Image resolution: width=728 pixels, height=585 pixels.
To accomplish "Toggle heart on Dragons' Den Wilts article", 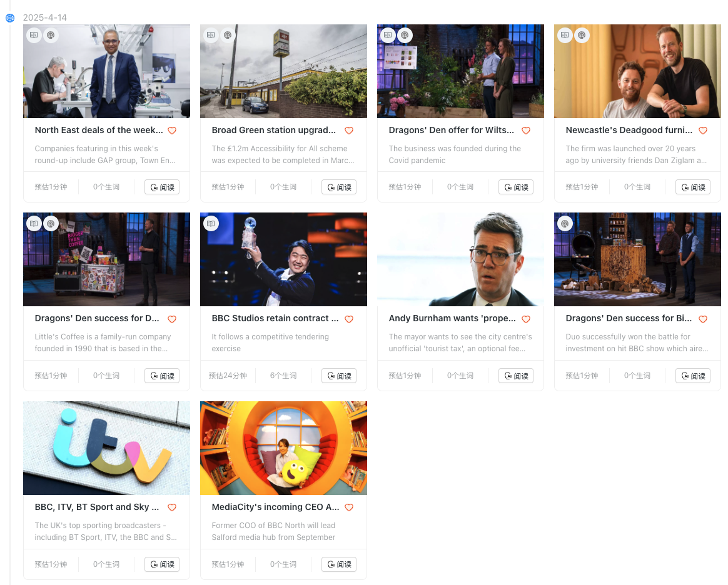I will pos(526,131).
